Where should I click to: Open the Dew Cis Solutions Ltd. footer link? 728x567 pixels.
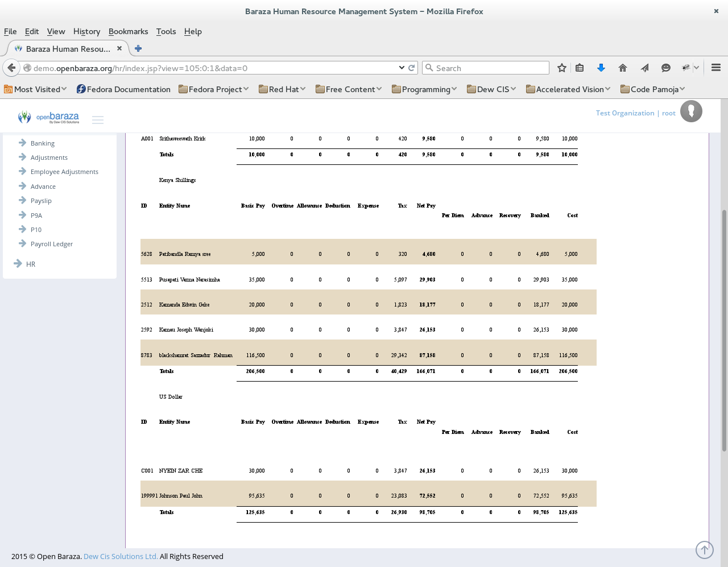121,556
